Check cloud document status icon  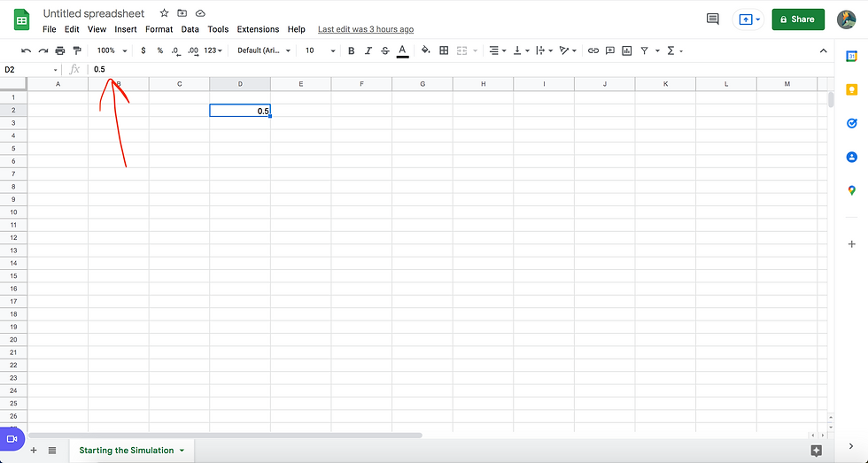(200, 13)
